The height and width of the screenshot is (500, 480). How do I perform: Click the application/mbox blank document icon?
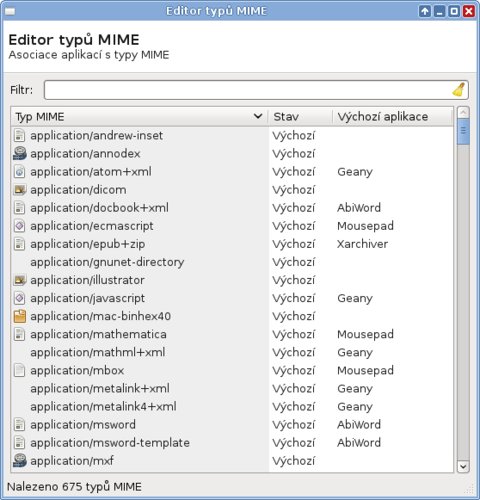click(x=20, y=370)
